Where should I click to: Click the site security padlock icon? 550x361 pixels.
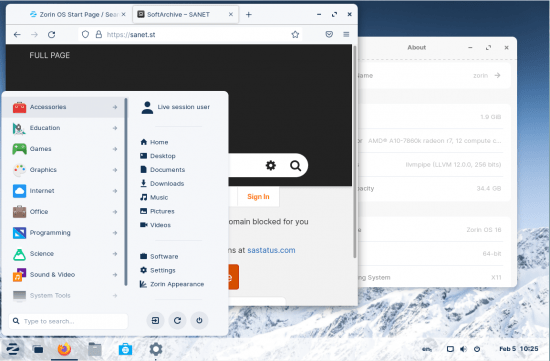pyautogui.click(x=99, y=34)
